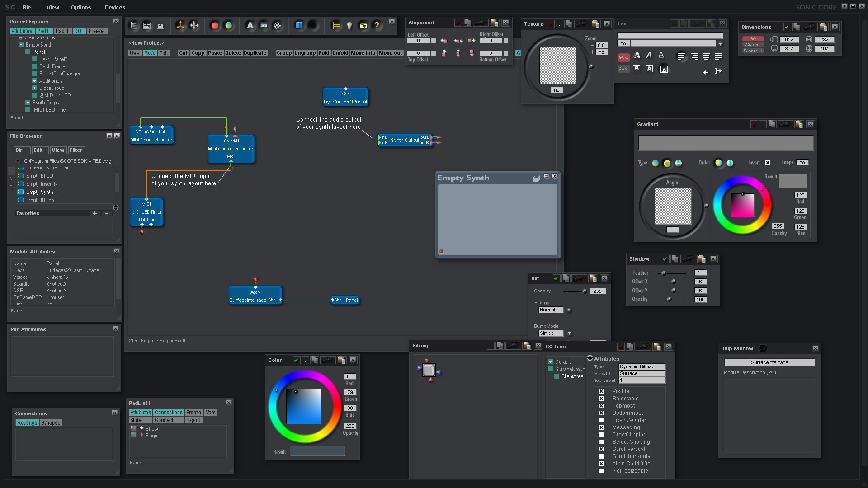Open the Blitting Normal dropdown
This screenshot has height=488, width=868.
569,310
